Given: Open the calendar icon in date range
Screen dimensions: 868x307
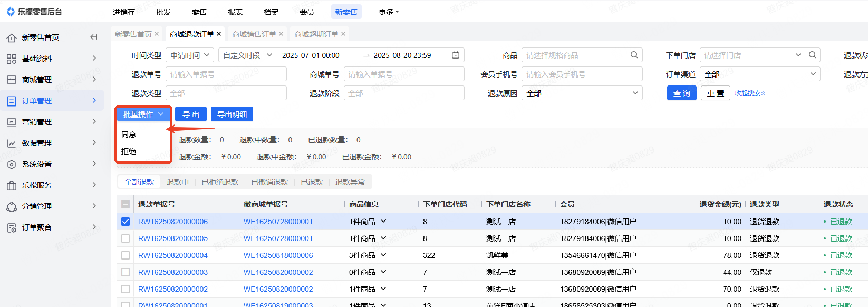Looking at the screenshot, I should (x=456, y=55).
